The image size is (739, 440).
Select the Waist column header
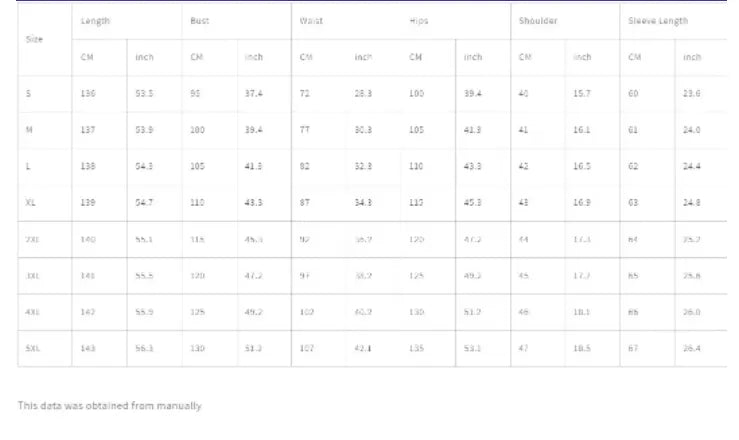click(310, 21)
